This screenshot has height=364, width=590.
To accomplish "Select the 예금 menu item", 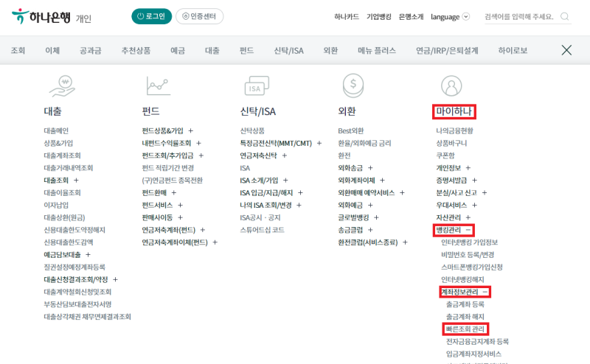I will coord(178,50).
